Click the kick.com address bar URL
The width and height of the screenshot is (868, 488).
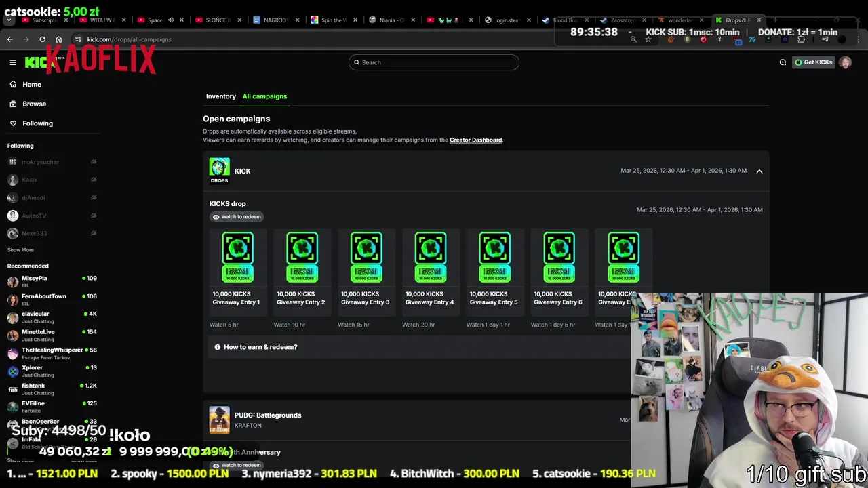129,39
